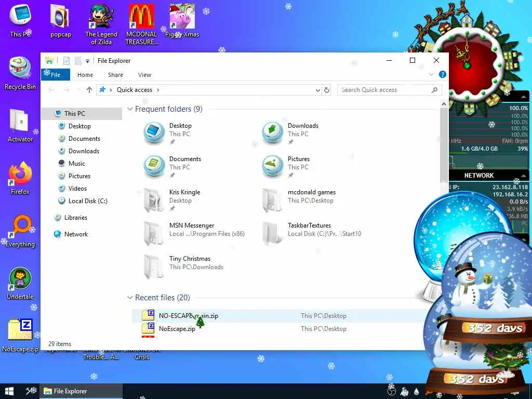Open the File menu tab
The image size is (532, 399).
(x=55, y=75)
